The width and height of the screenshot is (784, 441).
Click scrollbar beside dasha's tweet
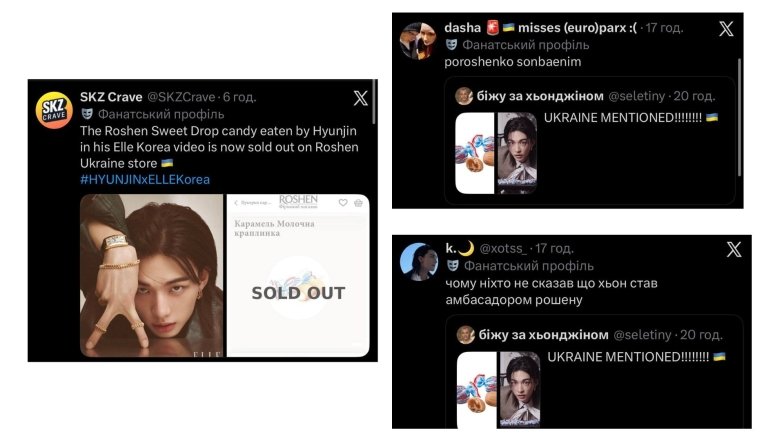pos(739,118)
